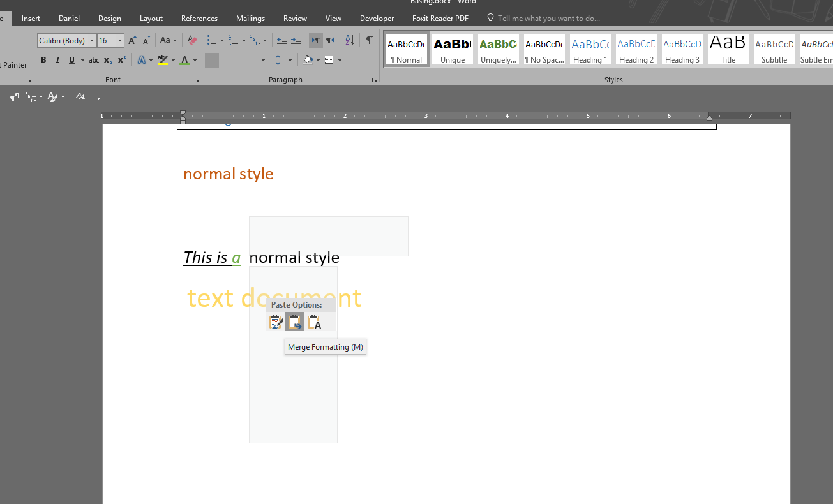Click the Grow Font size icon
The width and height of the screenshot is (833, 504).
coord(132,41)
